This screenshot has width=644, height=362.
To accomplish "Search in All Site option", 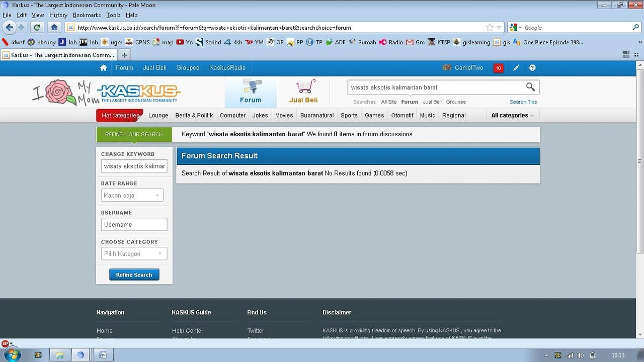I will (x=389, y=102).
